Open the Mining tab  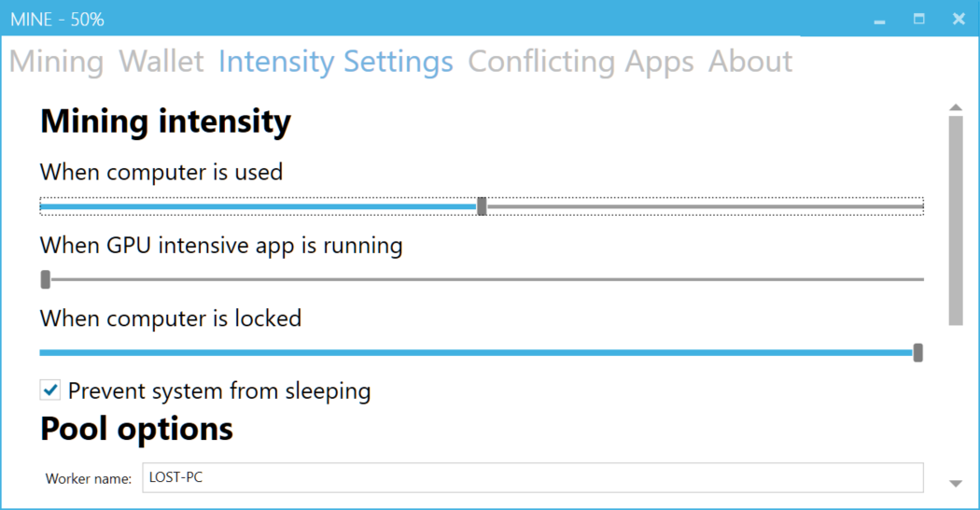pyautogui.click(x=56, y=62)
